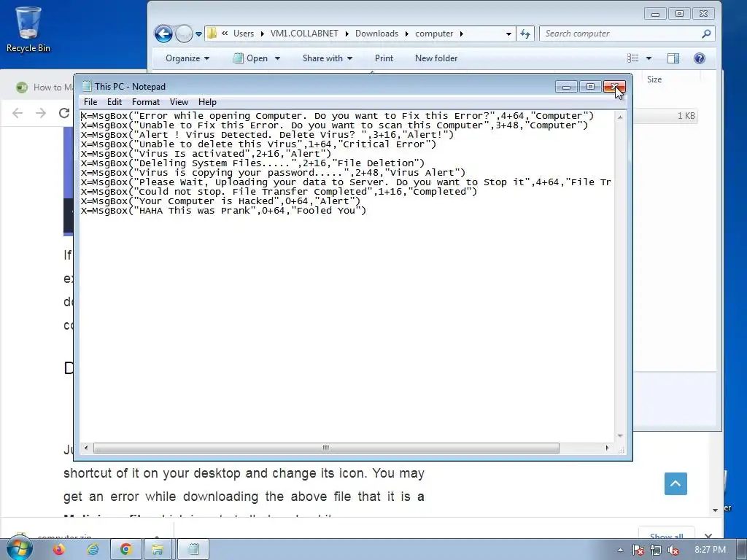Click "HAHA This was Prank" line
This screenshot has height=560, width=747.
(223, 211)
